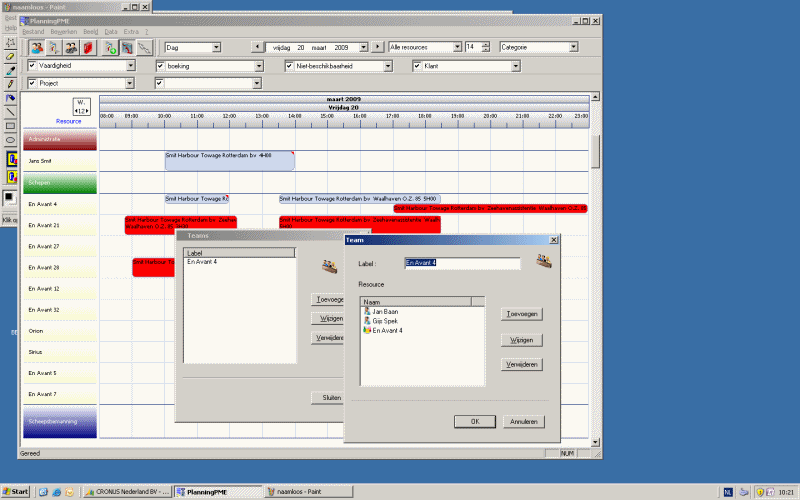Image resolution: width=800 pixels, height=500 pixels.
Task: Click the En Avant 4 resource icon in list
Action: click(x=367, y=330)
